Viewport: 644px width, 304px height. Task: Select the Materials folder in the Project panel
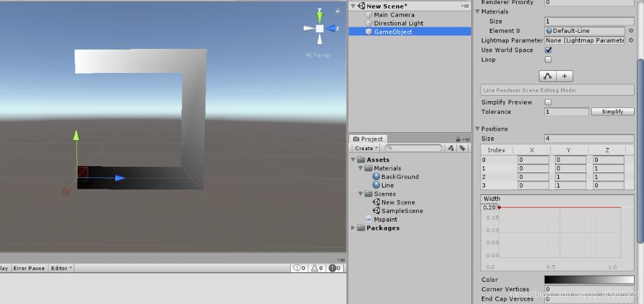click(387, 168)
